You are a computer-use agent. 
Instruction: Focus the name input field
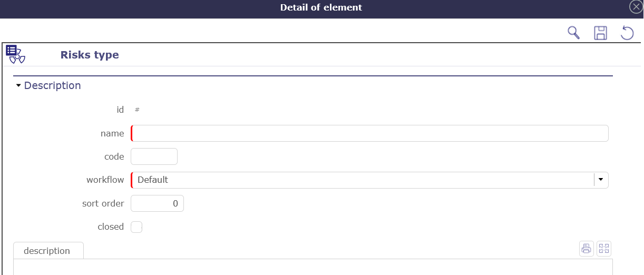tap(369, 133)
